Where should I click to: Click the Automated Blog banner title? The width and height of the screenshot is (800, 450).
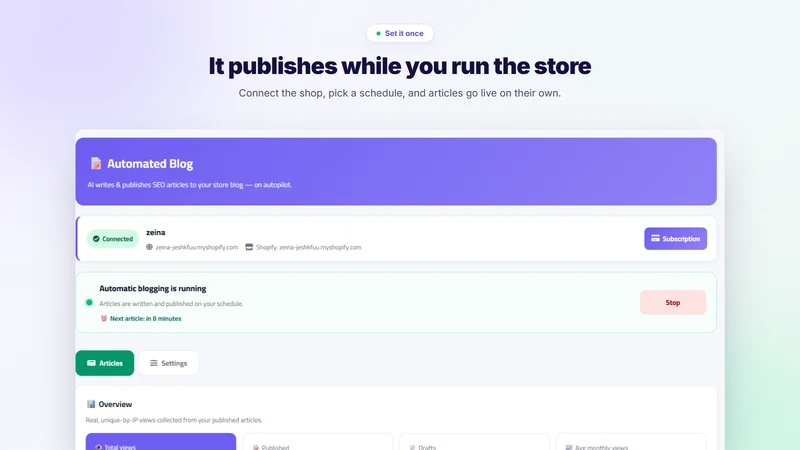click(x=150, y=163)
